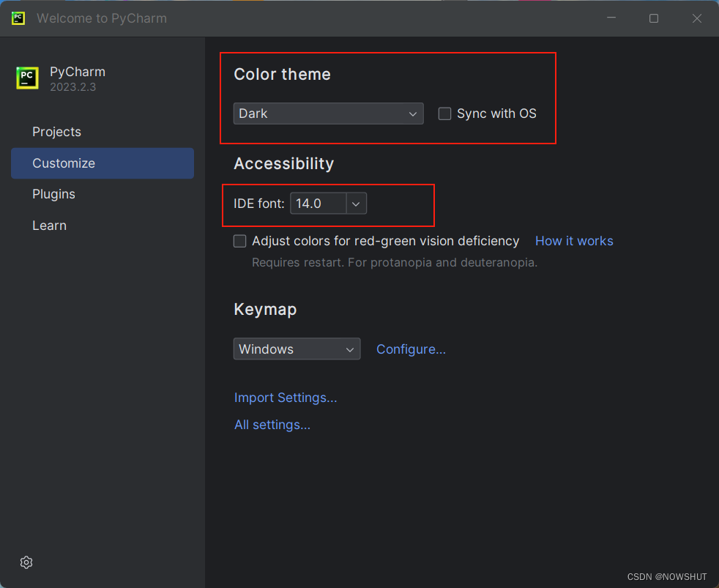Click the Requires restart note text

pos(395,262)
